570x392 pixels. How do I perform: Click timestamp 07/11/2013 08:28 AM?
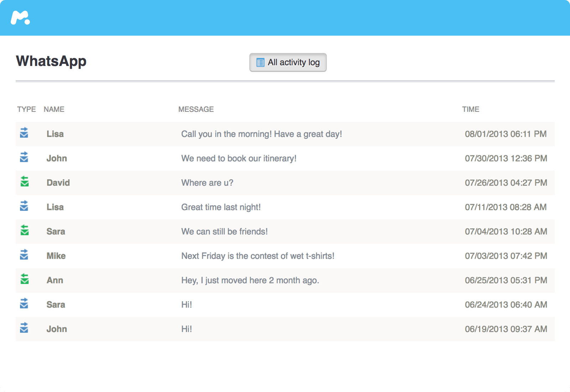click(506, 207)
